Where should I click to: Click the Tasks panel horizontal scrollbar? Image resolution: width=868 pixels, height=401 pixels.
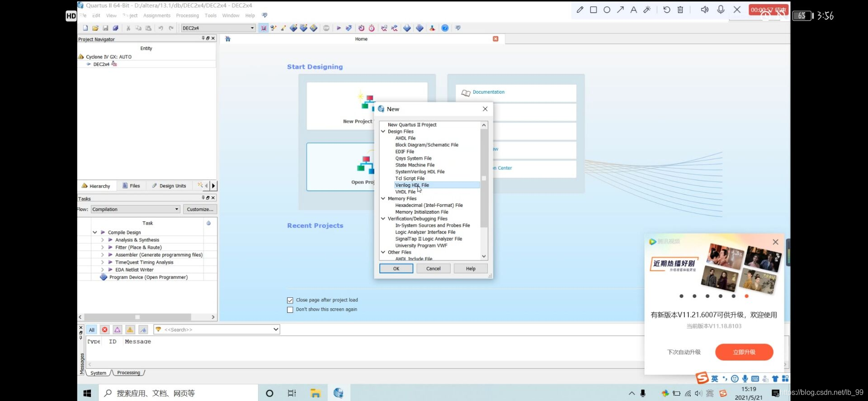(137, 317)
